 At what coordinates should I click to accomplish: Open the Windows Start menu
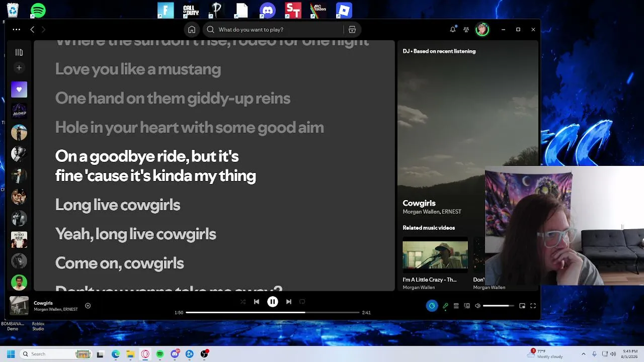point(11,354)
